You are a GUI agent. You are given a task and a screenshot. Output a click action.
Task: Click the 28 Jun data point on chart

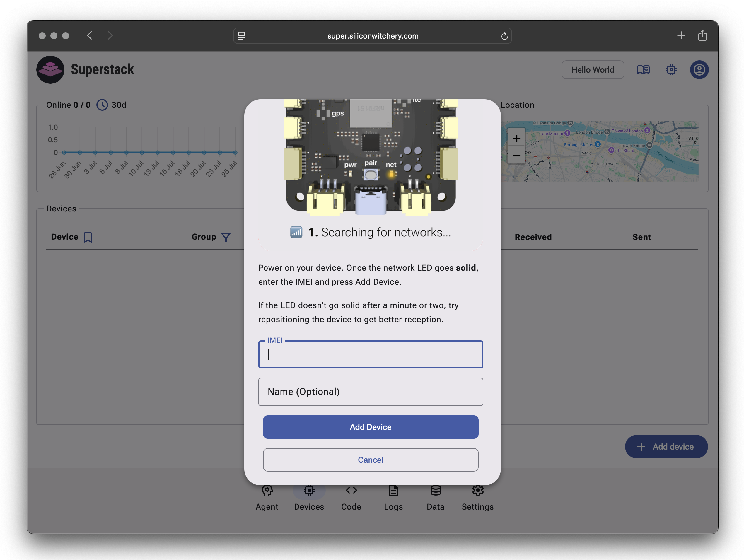click(x=64, y=152)
